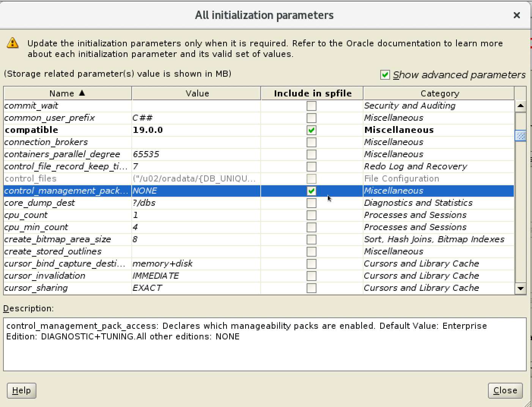Select the cursor_sharing parameter name
This screenshot has width=532, height=407.
36,288
